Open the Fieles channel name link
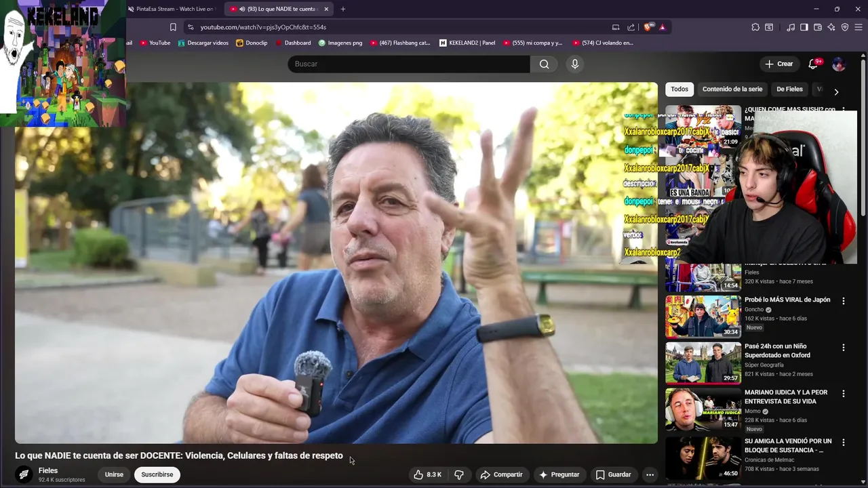The image size is (868, 488). [48, 470]
